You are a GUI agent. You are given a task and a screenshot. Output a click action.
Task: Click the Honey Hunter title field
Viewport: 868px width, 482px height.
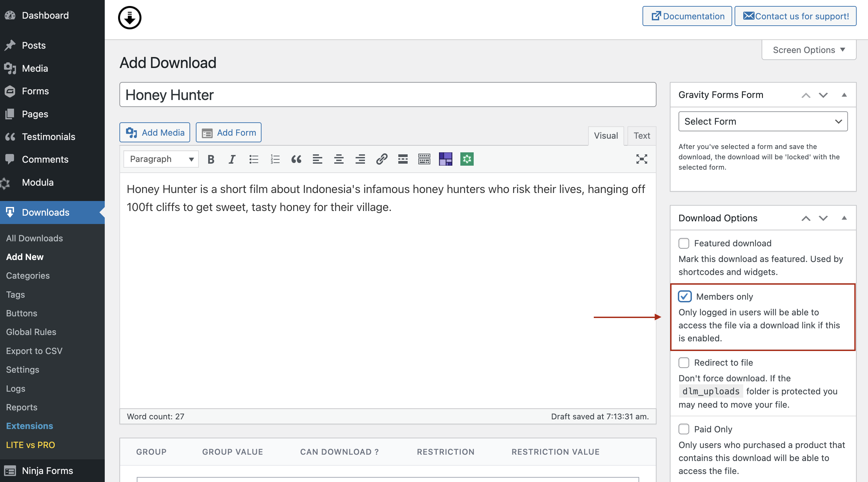388,95
